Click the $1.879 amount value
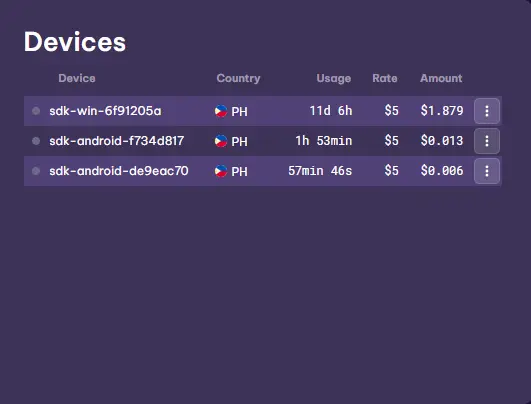This screenshot has width=531, height=404. tap(442, 111)
